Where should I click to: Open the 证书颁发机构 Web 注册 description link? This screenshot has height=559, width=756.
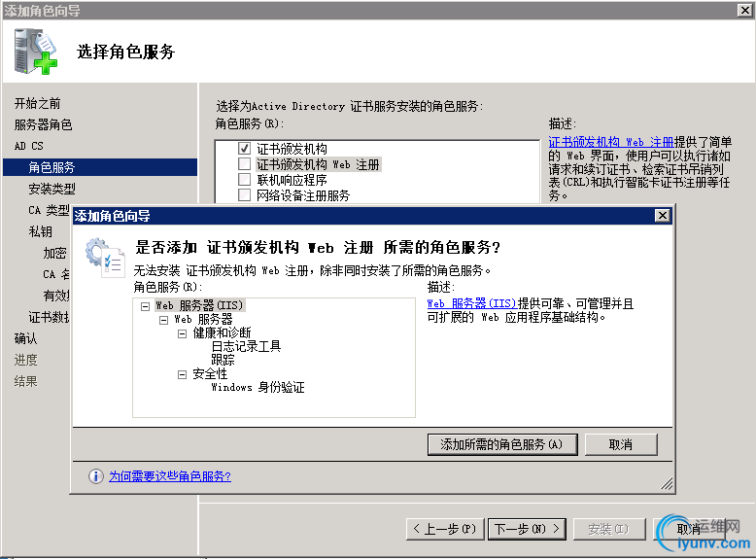[x=611, y=142]
